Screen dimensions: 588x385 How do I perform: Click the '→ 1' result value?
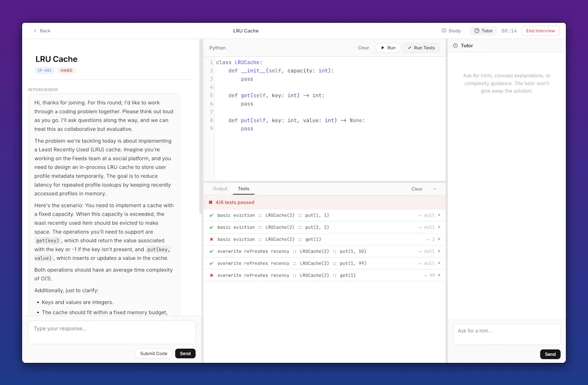[x=431, y=239]
